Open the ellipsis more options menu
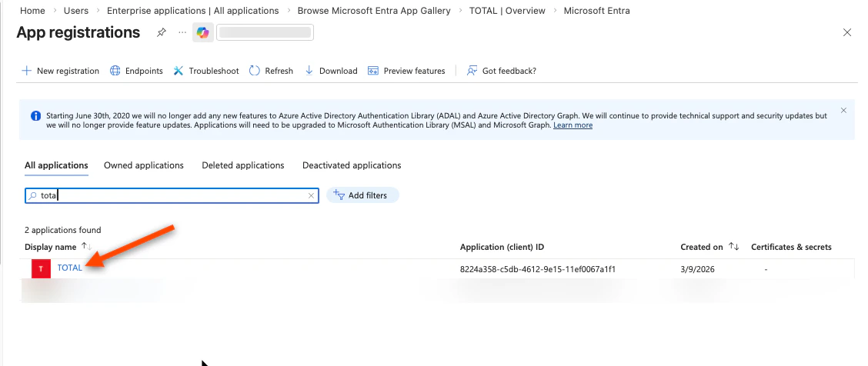The width and height of the screenshot is (868, 366). coord(182,32)
